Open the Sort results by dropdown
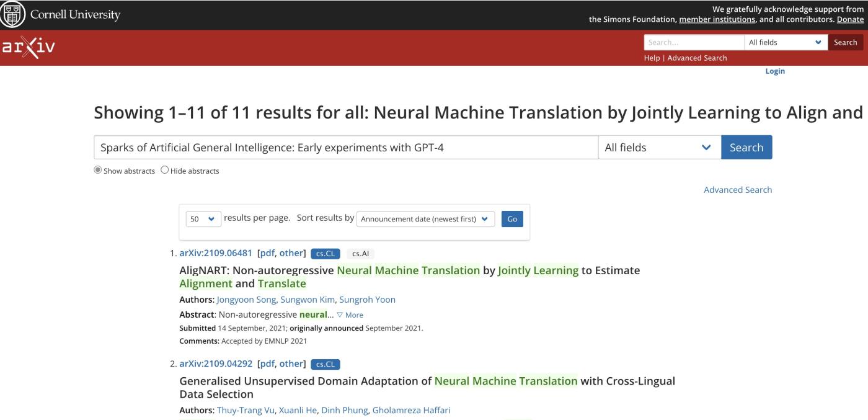 [x=426, y=219]
